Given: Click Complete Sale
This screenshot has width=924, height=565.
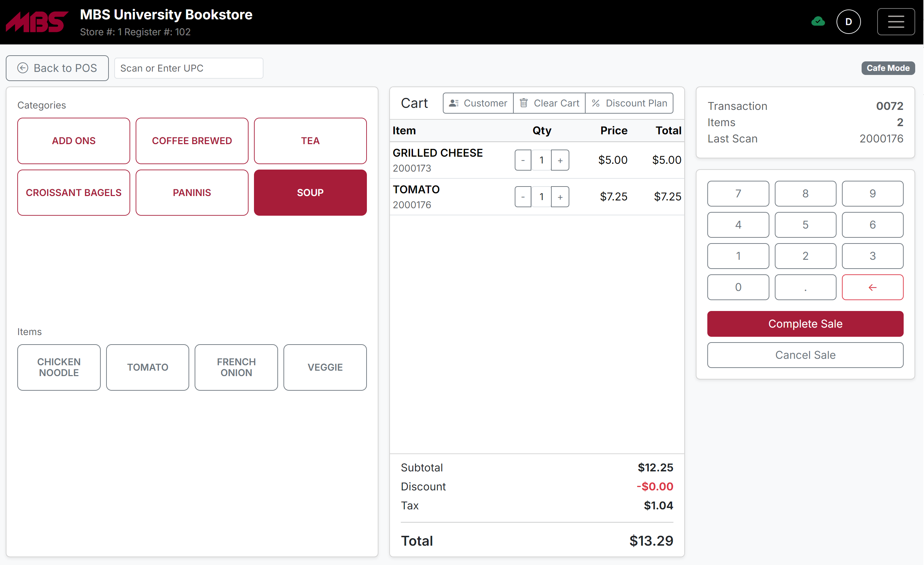Looking at the screenshot, I should [805, 324].
